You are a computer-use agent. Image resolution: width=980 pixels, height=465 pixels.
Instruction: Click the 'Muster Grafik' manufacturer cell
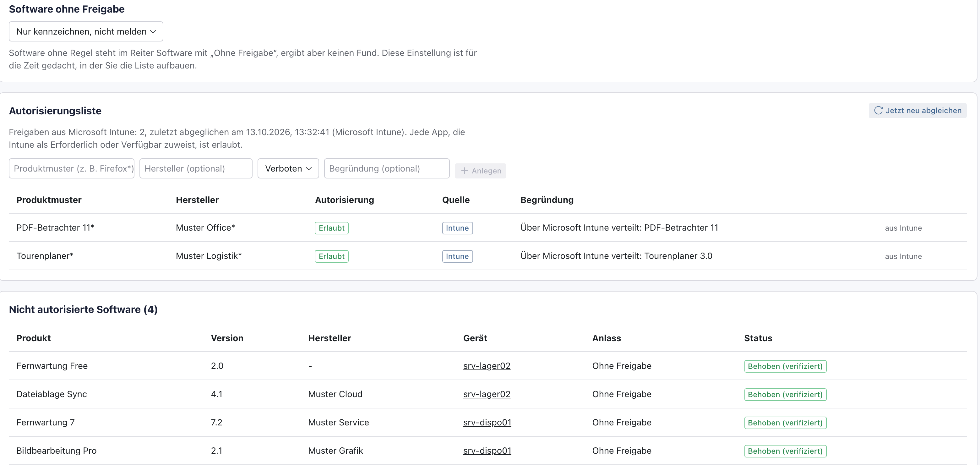(335, 450)
